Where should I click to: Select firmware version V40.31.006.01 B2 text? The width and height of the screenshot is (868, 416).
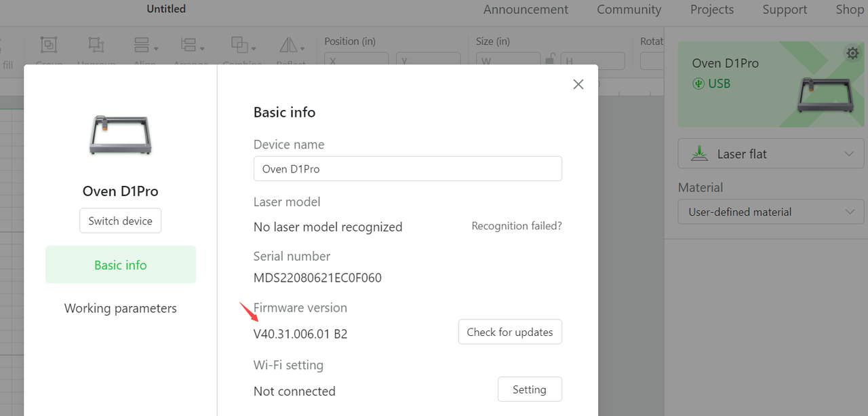(x=300, y=334)
